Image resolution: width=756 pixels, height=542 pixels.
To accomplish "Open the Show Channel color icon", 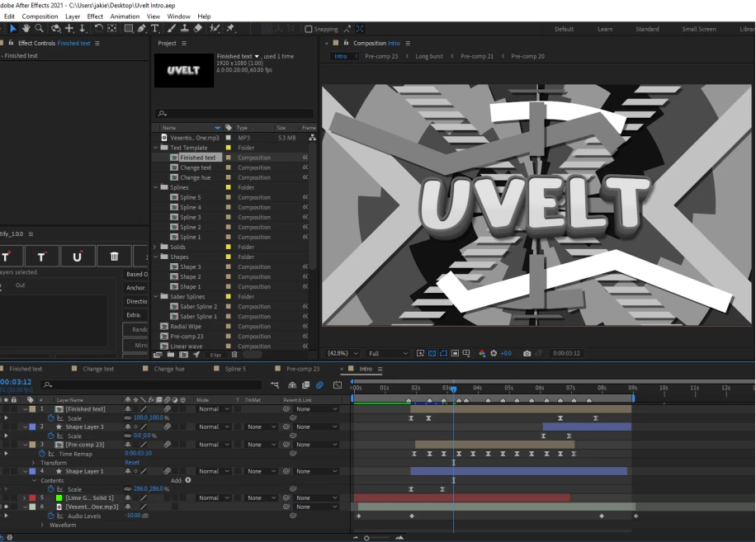I will (x=482, y=354).
